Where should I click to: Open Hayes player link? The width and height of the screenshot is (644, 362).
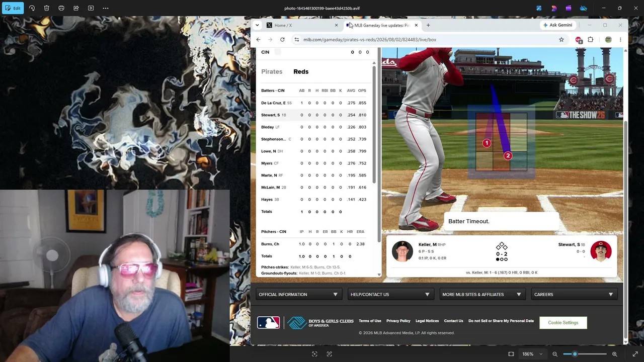point(267,200)
